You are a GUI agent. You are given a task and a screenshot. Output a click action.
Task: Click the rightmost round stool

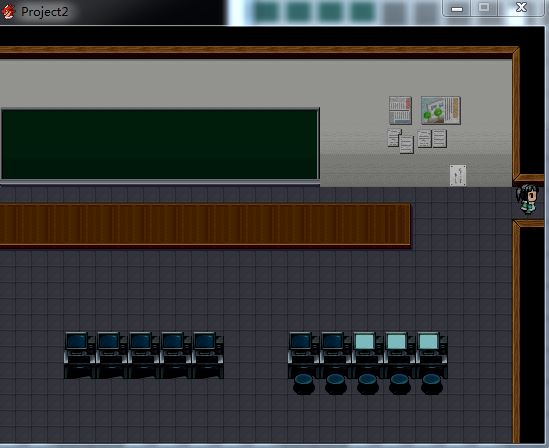coord(432,384)
